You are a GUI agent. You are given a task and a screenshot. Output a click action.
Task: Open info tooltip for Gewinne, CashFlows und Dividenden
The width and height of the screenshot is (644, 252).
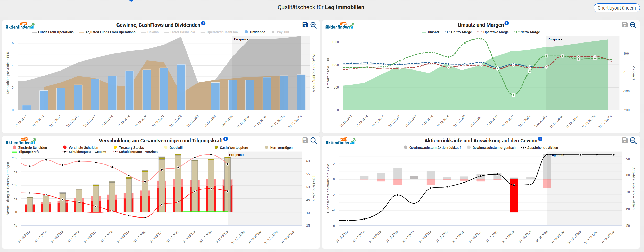point(203,23)
